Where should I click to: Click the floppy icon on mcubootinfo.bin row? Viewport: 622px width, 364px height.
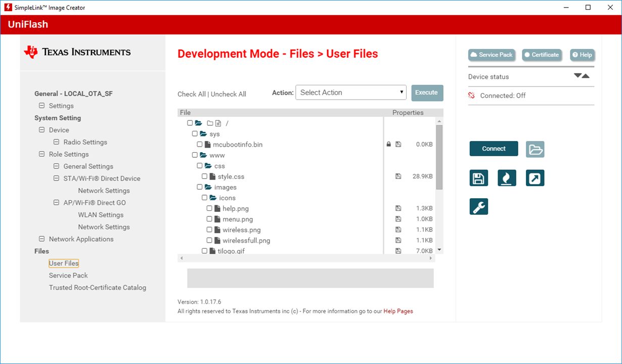click(398, 145)
